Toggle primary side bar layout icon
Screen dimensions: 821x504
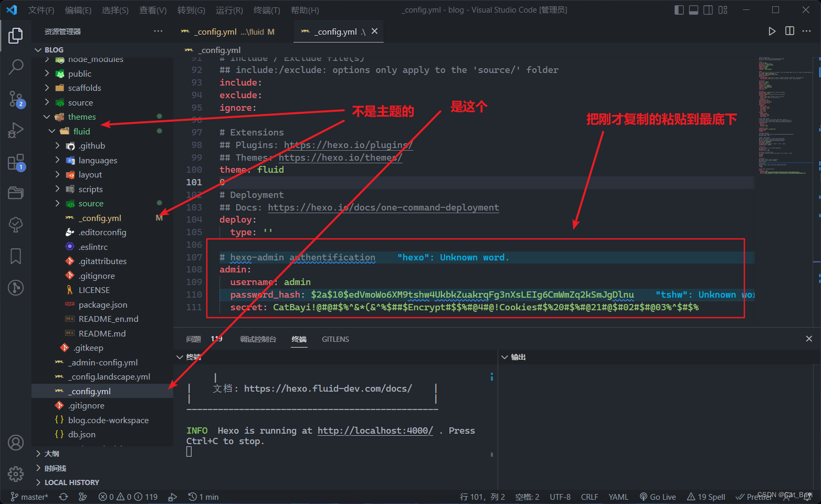pyautogui.click(x=679, y=10)
